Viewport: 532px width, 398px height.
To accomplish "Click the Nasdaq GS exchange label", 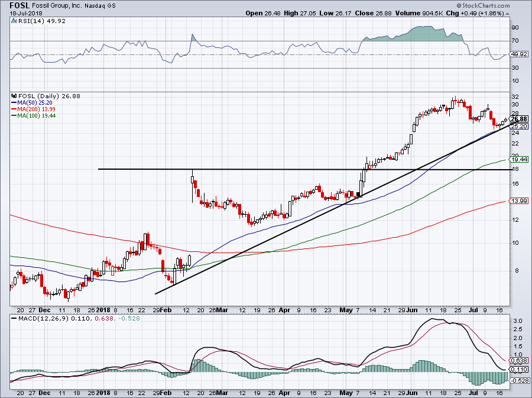I will 99,6.
